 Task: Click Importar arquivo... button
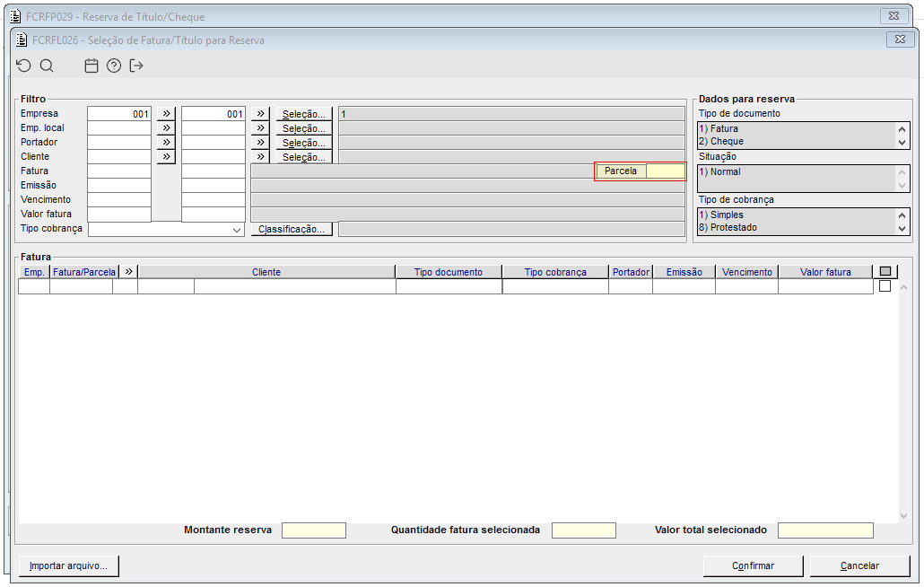click(x=68, y=565)
